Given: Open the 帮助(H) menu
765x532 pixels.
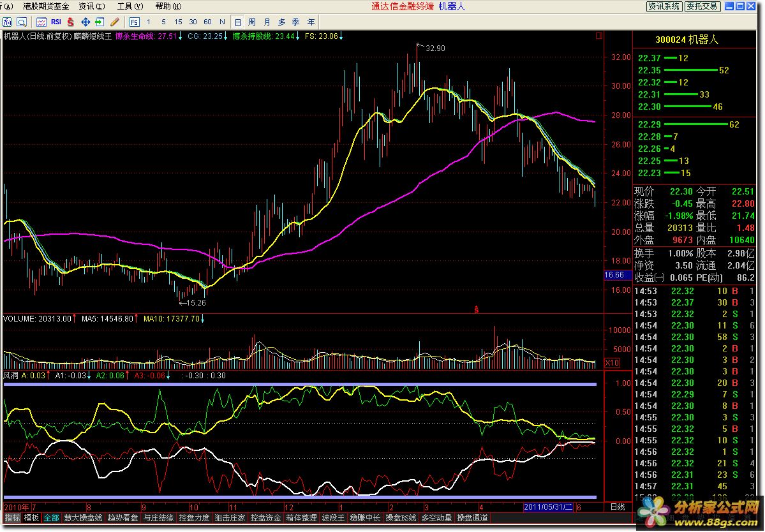Looking at the screenshot, I should pyautogui.click(x=168, y=6).
